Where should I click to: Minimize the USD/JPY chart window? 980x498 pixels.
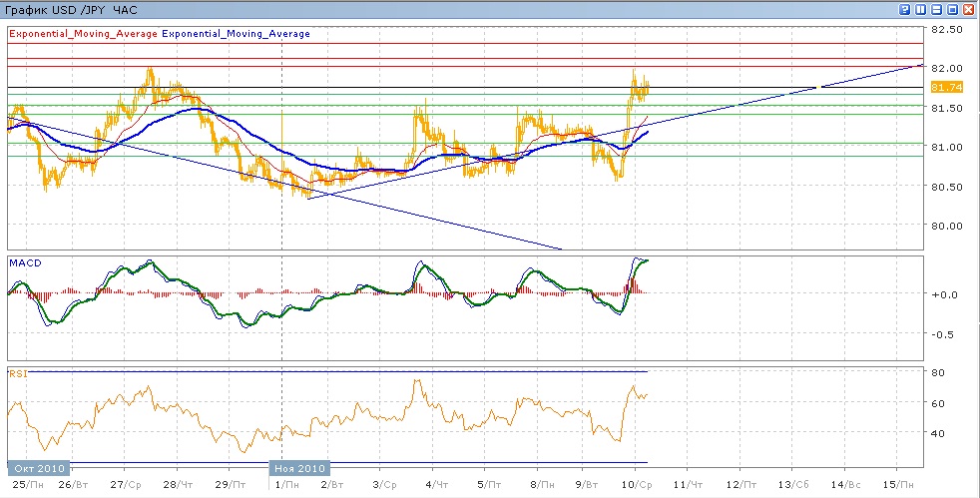coord(936,9)
